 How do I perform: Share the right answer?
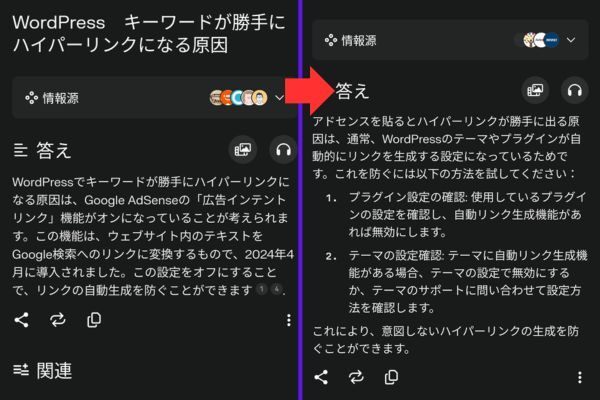click(x=321, y=377)
